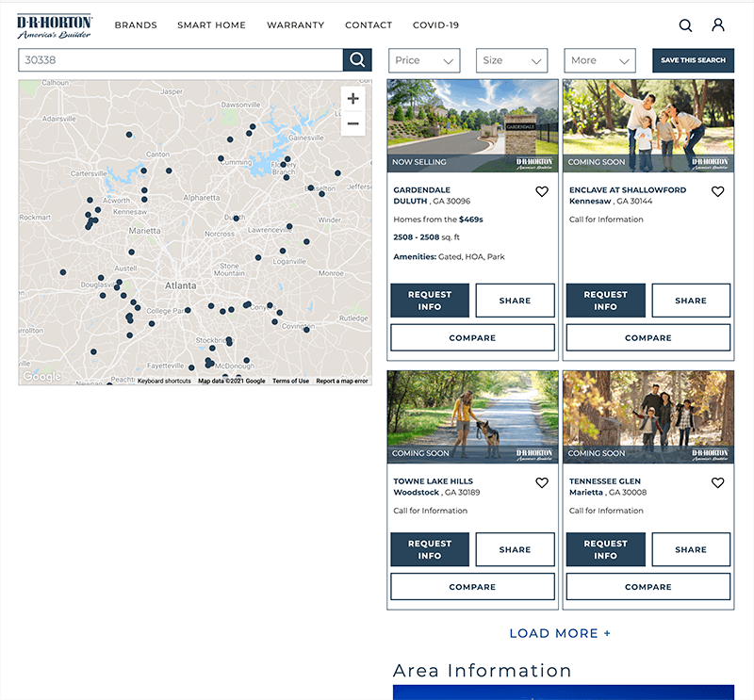Click 'Amenities: Gated, HOA, Park' text
Screen dimensions: 754x700
pyautogui.click(x=450, y=257)
